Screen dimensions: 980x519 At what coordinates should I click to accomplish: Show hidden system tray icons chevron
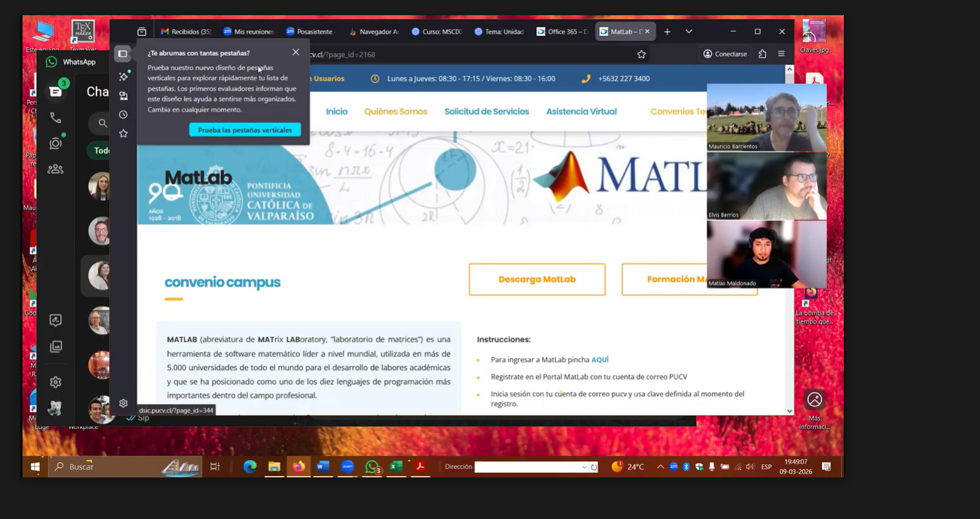[x=660, y=467]
